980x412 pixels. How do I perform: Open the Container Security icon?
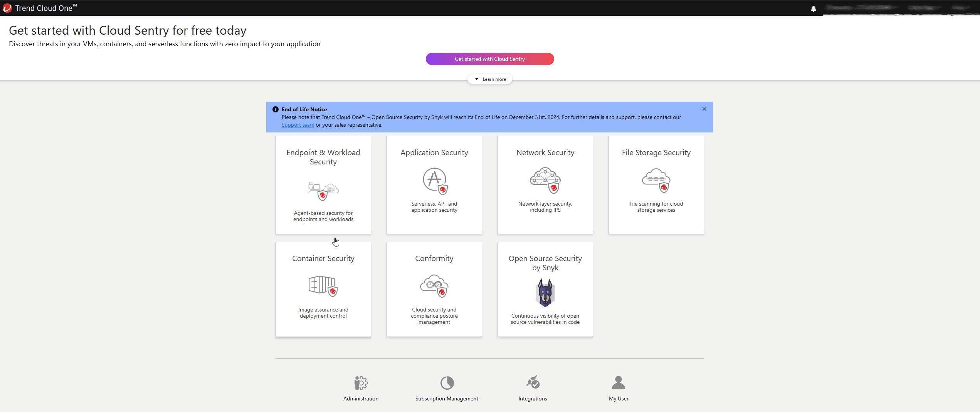coord(323,286)
